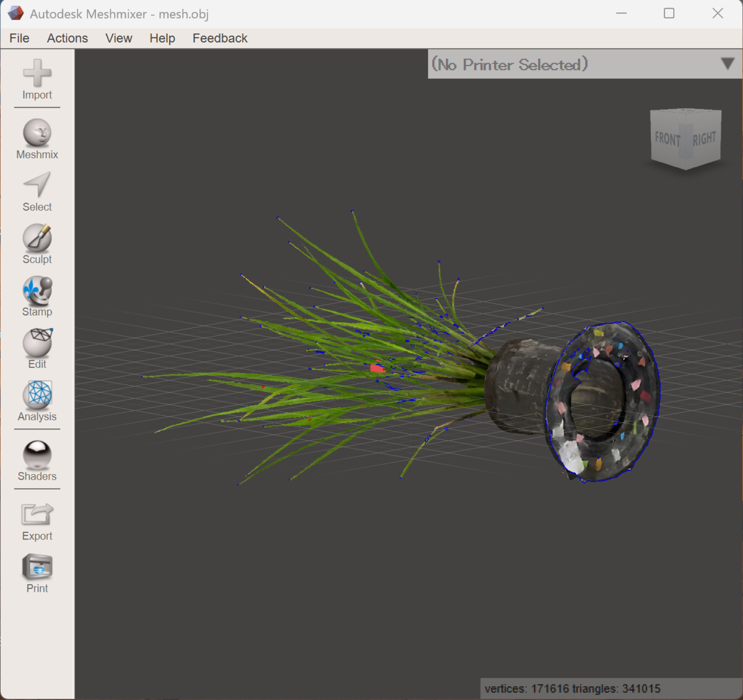The width and height of the screenshot is (743, 700).
Task: Click the RIGHT face of view cube
Action: point(704,137)
